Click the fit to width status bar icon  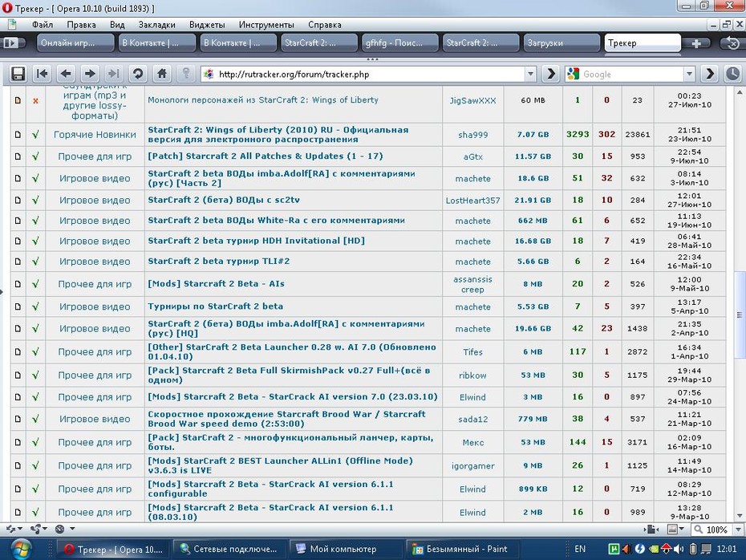[x=651, y=529]
